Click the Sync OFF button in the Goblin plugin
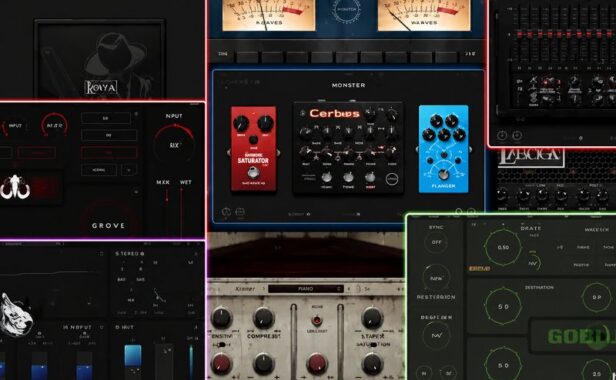The image size is (616, 380). point(436,242)
